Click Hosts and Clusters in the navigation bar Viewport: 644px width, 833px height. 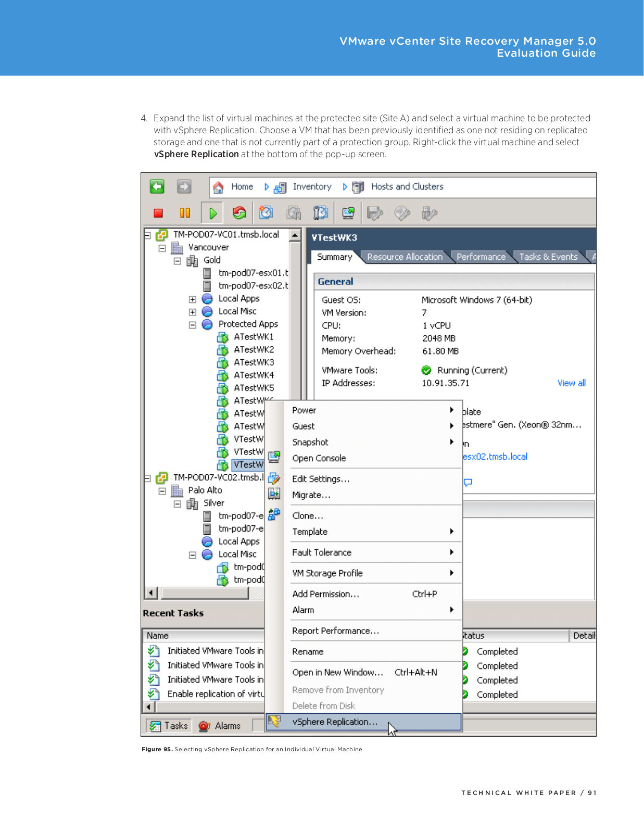[407, 187]
